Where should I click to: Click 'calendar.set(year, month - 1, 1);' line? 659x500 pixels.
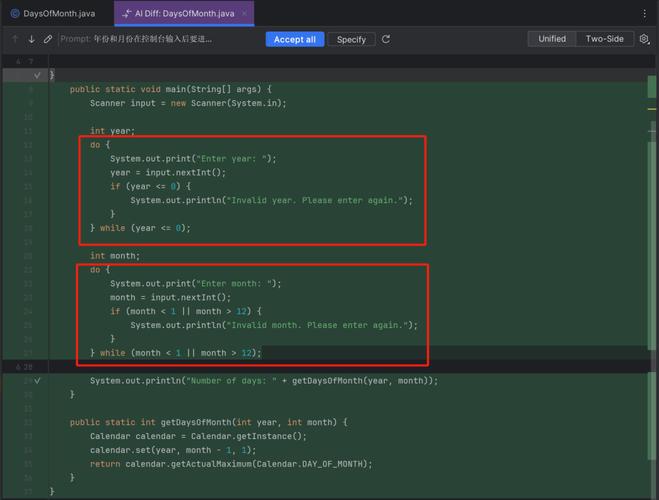(173, 450)
